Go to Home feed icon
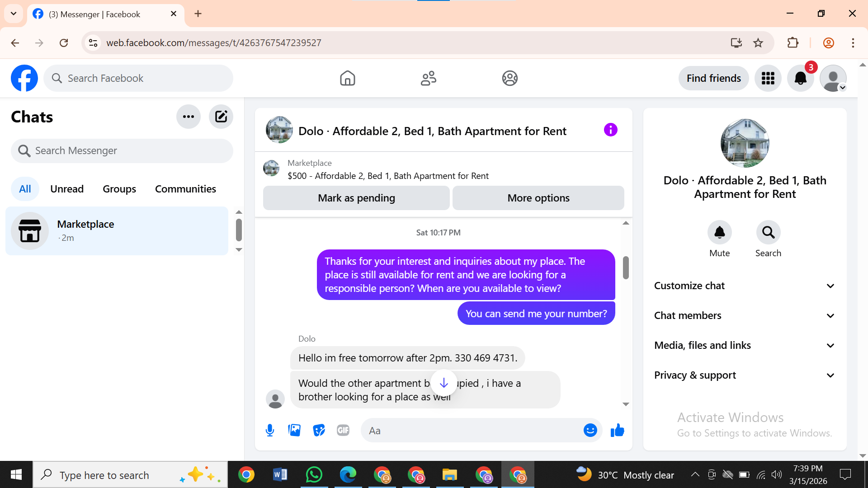Screen dimensions: 868x488 [347, 78]
